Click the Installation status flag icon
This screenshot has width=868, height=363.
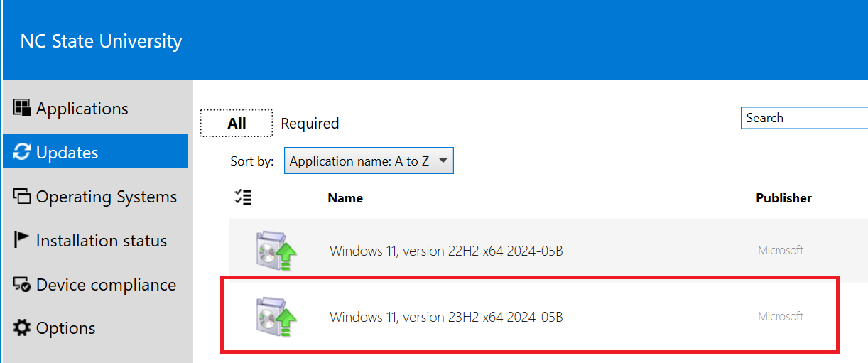22,240
